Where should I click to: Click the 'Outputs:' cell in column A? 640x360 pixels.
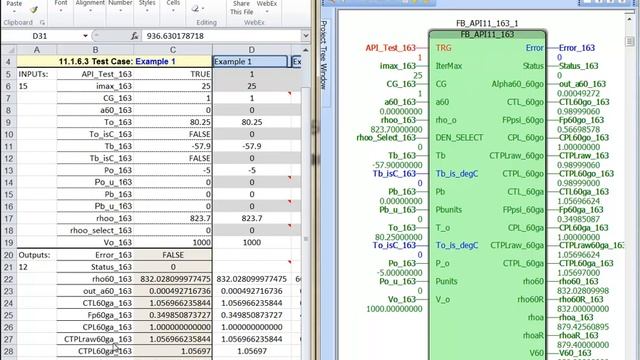click(36, 255)
